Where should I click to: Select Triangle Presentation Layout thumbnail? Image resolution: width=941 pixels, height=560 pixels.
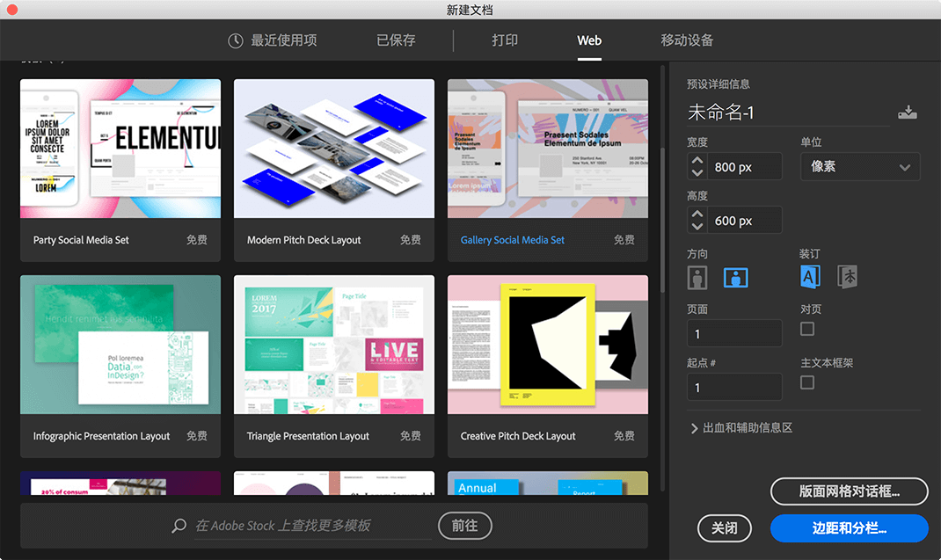pyautogui.click(x=334, y=345)
